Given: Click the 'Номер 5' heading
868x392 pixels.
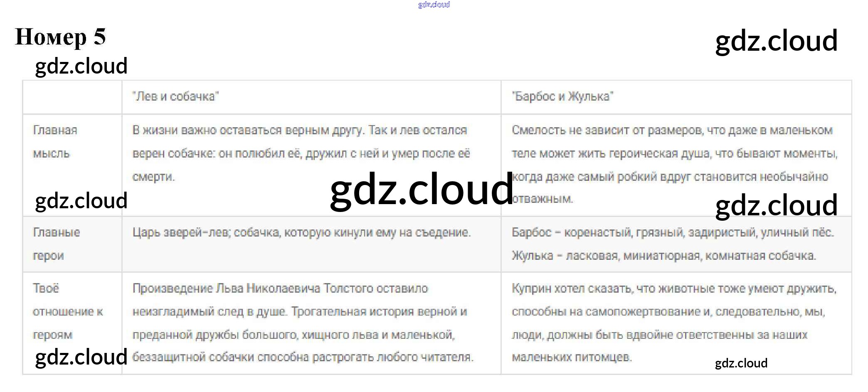Looking at the screenshot, I should 61,37.
